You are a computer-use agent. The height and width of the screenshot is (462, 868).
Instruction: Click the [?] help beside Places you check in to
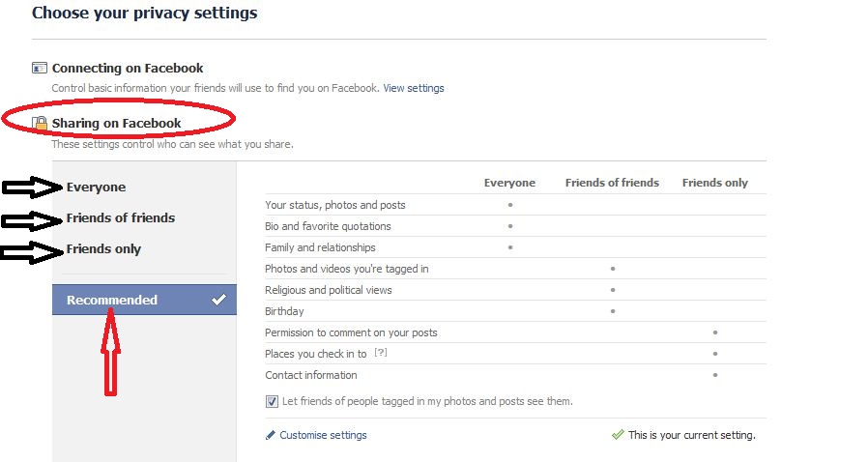pyautogui.click(x=380, y=353)
